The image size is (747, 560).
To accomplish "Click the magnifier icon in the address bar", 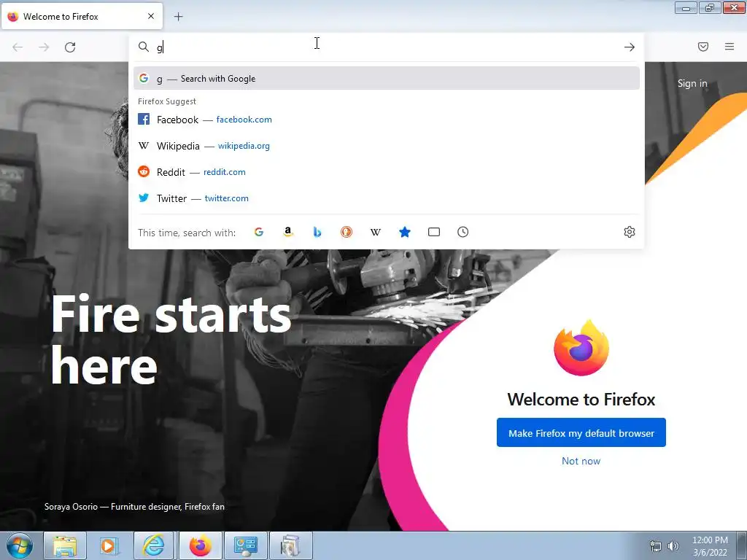I will 144,47.
